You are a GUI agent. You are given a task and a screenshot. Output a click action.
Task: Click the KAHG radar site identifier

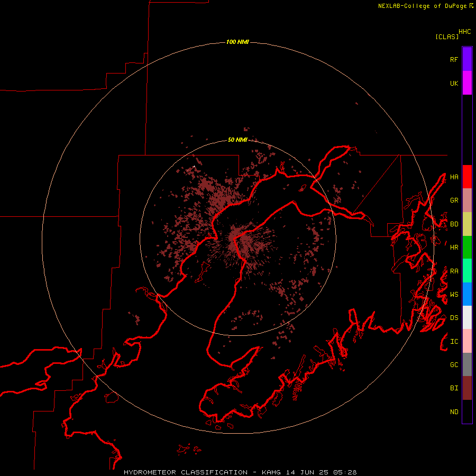click(x=271, y=472)
